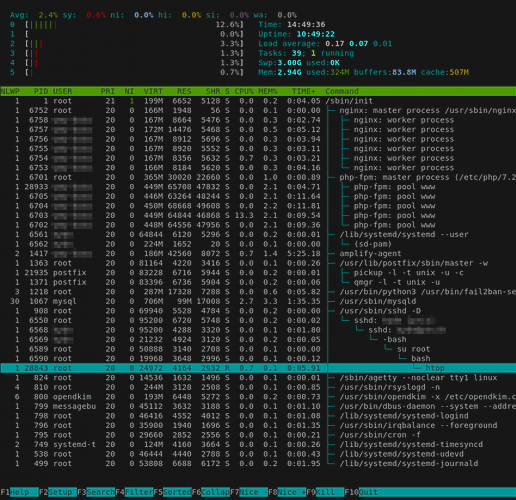516x500 pixels.
Task: Select the fail2ban python3 process row
Action: 258,292
